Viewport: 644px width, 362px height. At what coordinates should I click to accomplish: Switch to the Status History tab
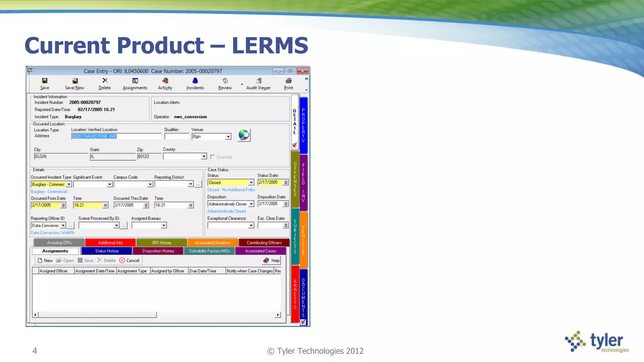click(107, 251)
